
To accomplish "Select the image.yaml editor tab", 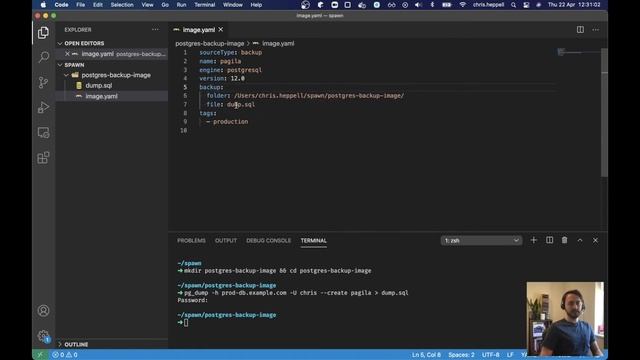I will coord(198,29).
